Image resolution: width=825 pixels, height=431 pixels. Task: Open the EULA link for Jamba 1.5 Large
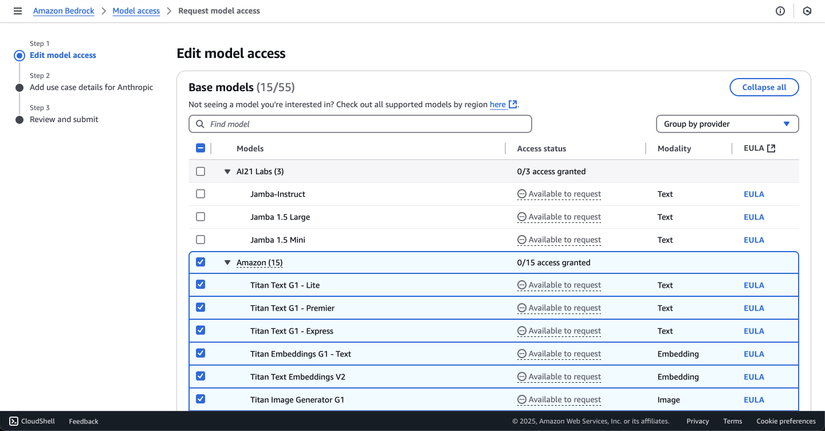753,217
